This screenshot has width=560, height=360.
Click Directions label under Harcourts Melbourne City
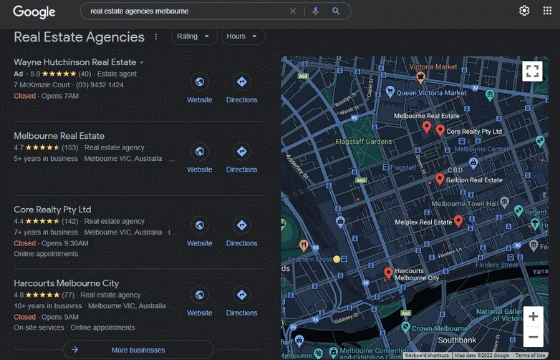pos(242,313)
